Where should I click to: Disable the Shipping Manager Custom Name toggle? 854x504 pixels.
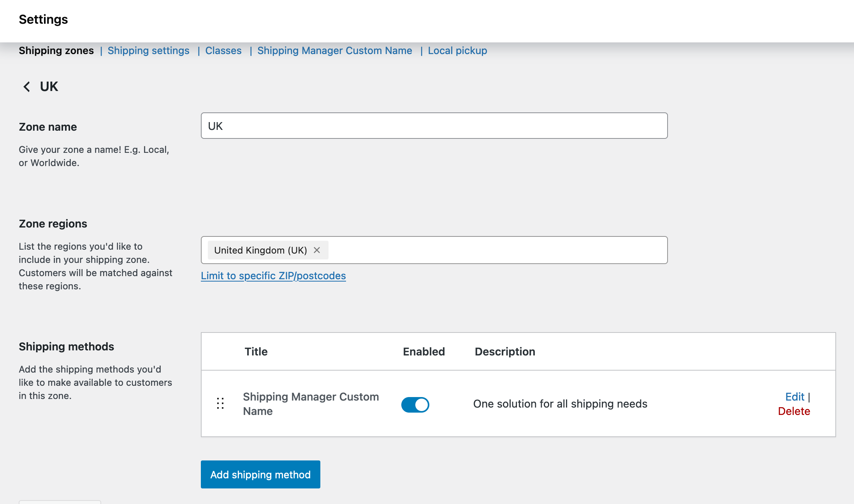[415, 404]
